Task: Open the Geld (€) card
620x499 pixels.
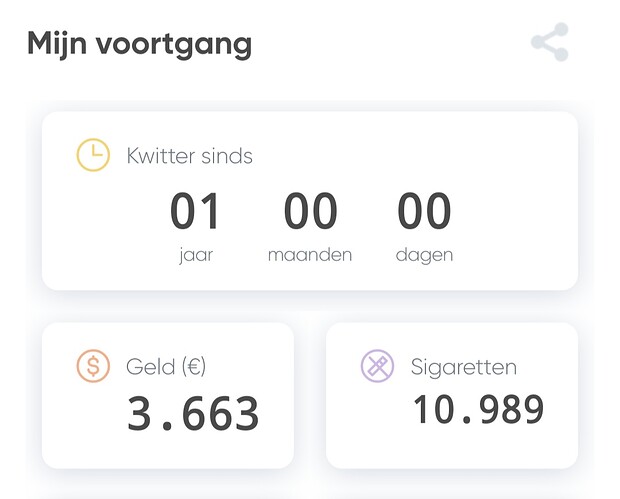Action: tap(168, 395)
